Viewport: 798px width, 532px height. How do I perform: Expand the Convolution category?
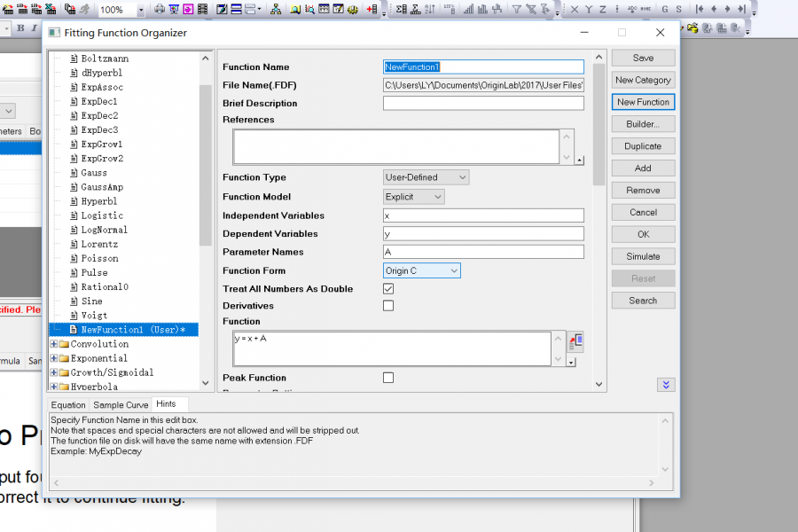coord(53,344)
